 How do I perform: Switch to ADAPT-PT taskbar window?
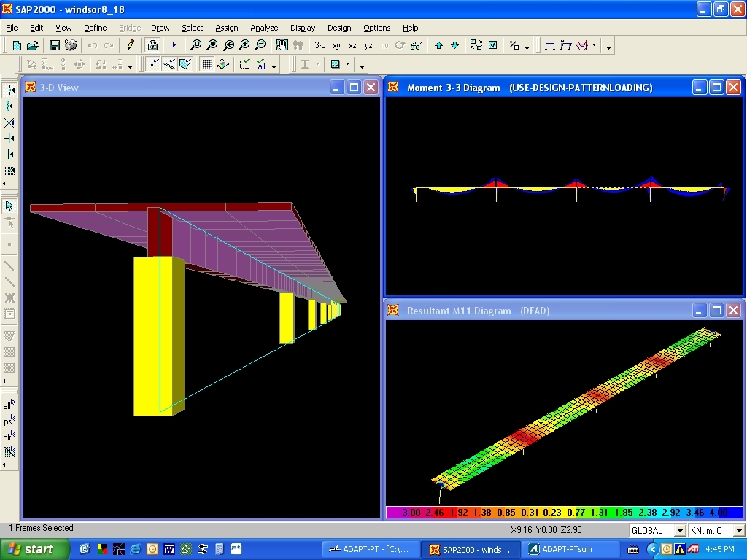(369, 549)
